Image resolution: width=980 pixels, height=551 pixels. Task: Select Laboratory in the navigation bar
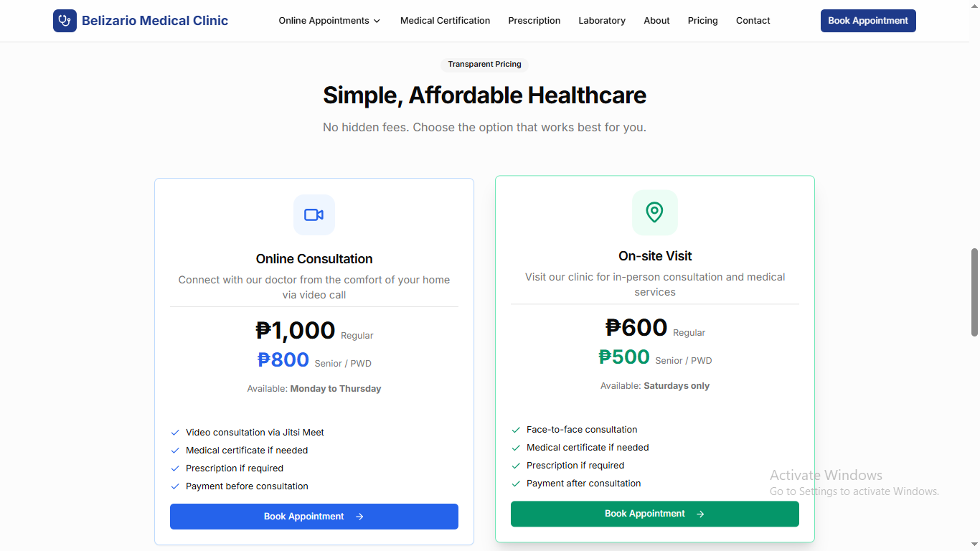click(x=602, y=21)
